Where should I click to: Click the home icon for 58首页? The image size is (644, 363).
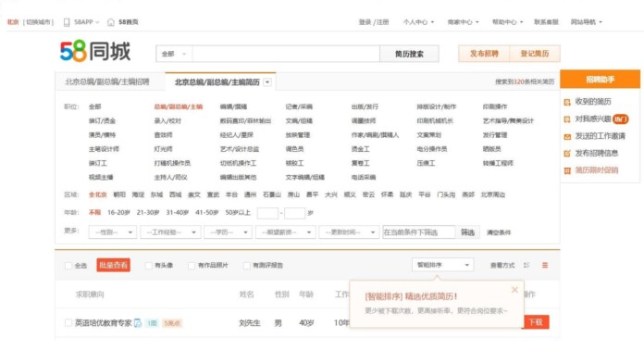coord(110,22)
